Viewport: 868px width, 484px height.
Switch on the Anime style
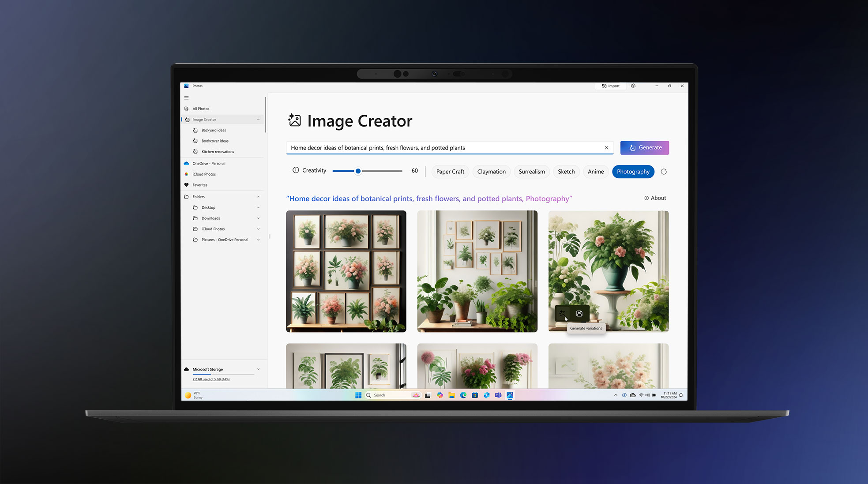[596, 172]
